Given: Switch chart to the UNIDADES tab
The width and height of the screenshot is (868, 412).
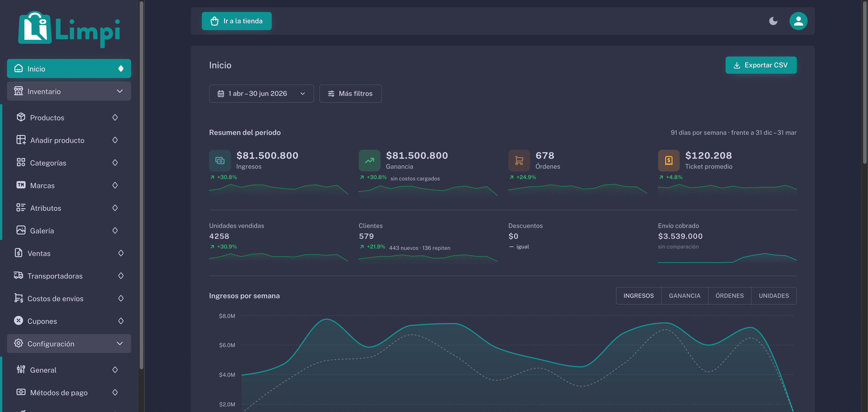Looking at the screenshot, I should [x=774, y=296].
